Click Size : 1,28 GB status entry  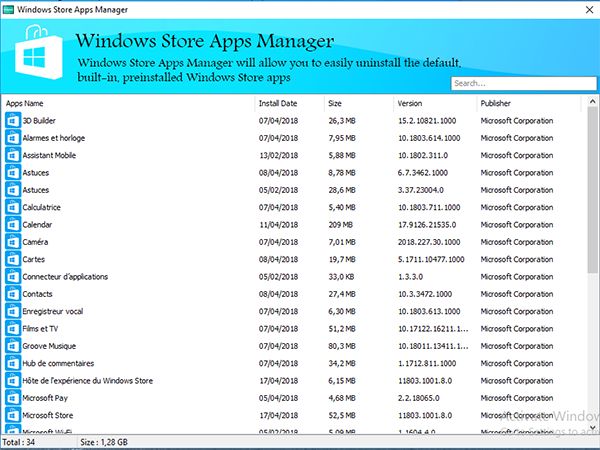coord(104,442)
